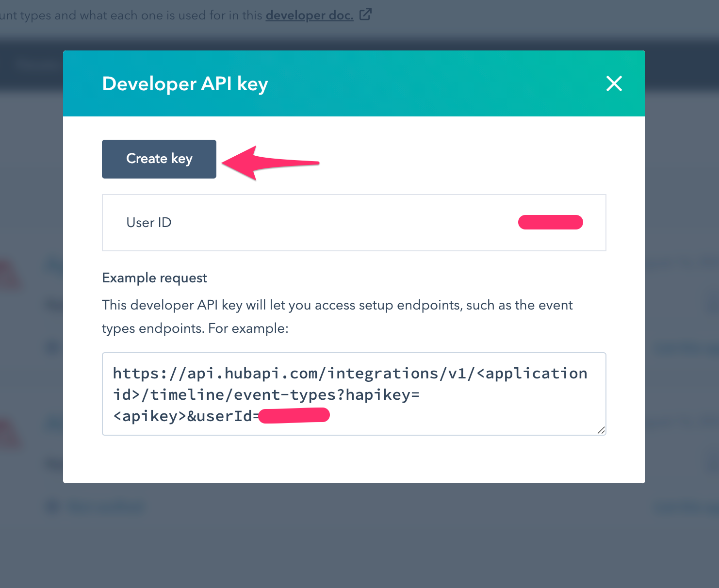Click the hapikey= parameter in the URL

382,395
